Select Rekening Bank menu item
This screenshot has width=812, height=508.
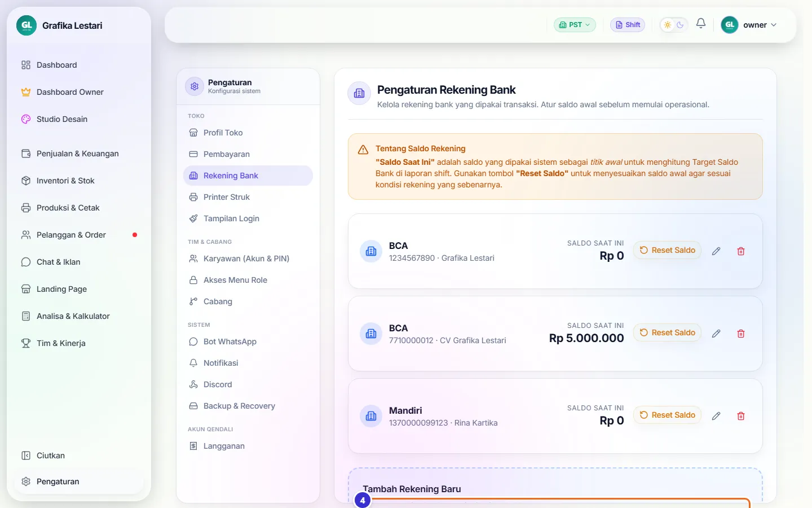coord(248,176)
